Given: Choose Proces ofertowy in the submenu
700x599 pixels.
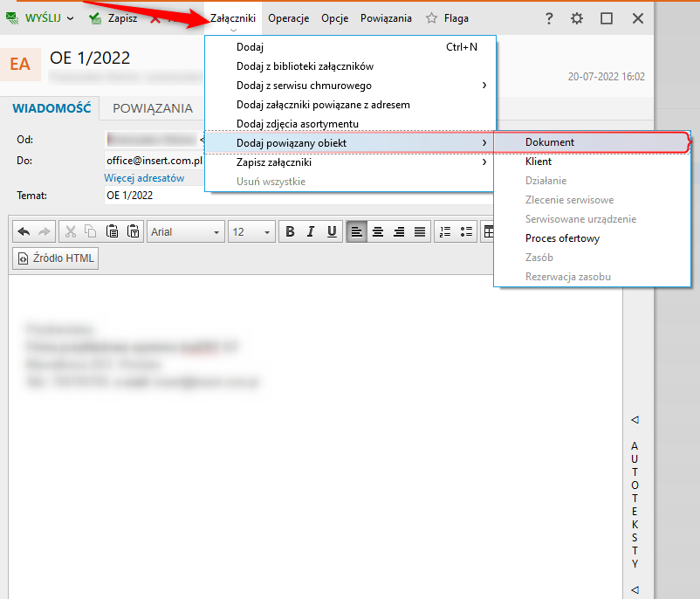Looking at the screenshot, I should pyautogui.click(x=592, y=238).
